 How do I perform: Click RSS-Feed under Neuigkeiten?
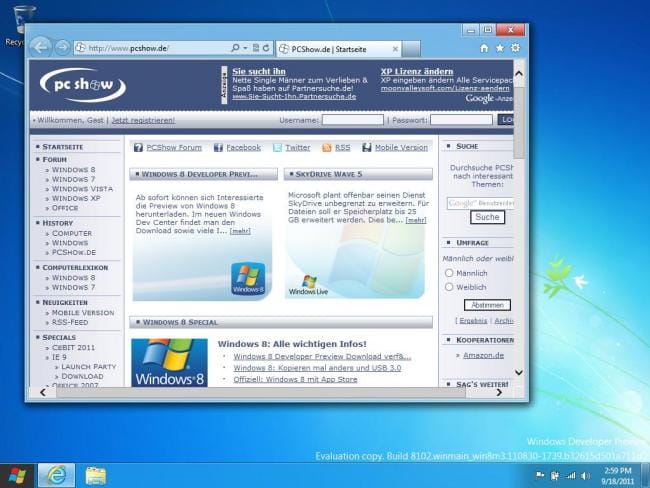70,322
